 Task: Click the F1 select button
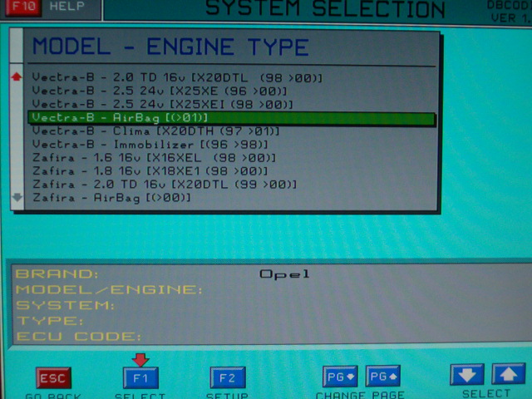tap(140, 377)
